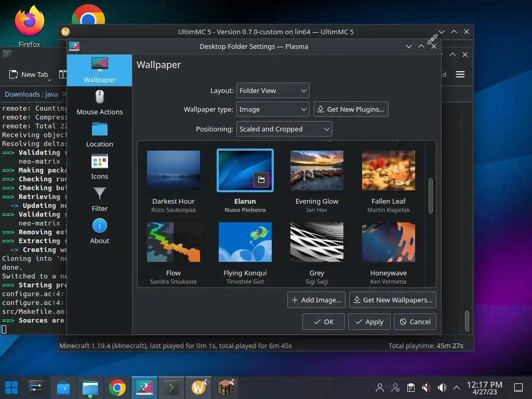Close the Downloads : java tab
The image size is (532, 399).
(64, 94)
